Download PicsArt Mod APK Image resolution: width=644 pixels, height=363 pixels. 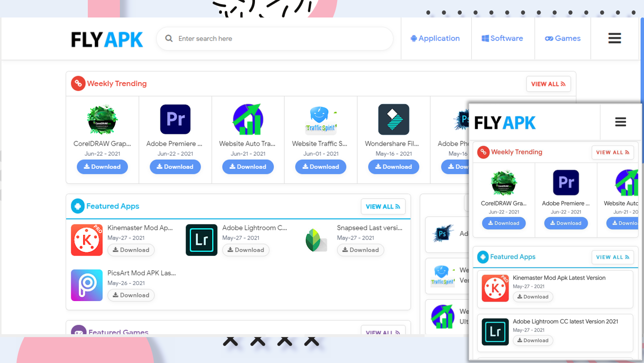131,295
